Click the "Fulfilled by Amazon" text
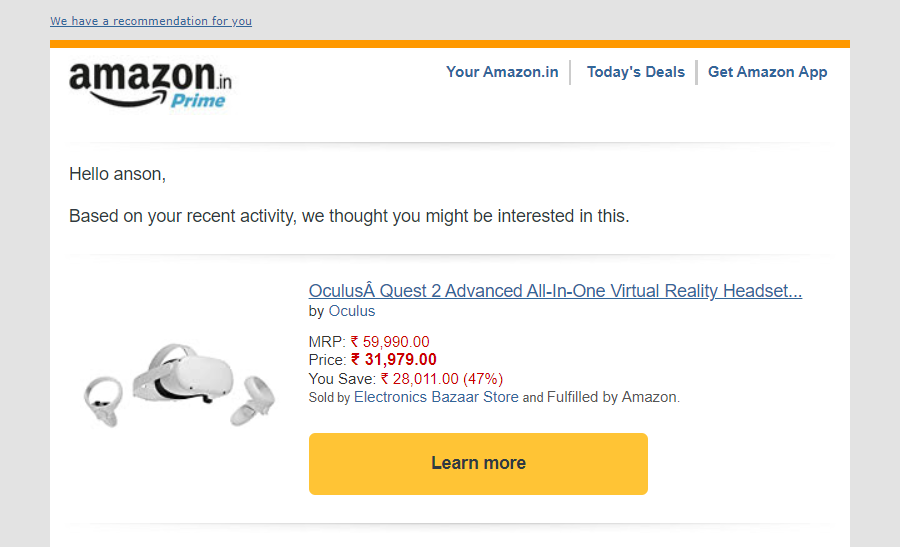Image resolution: width=900 pixels, height=547 pixels. click(612, 397)
